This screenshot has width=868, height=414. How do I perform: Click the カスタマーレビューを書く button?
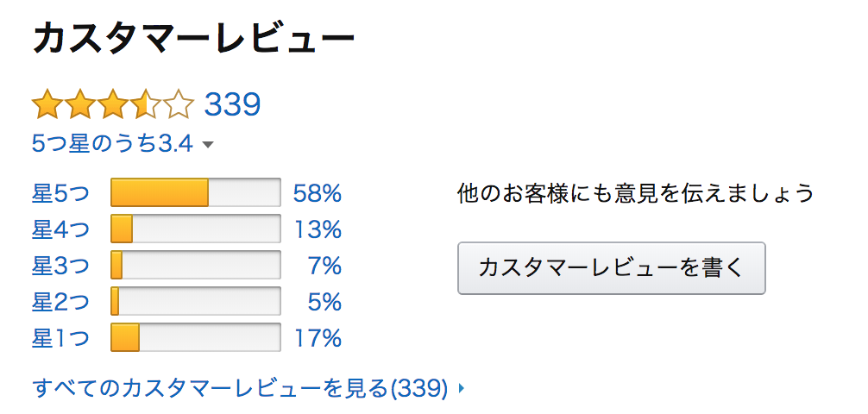point(612,268)
